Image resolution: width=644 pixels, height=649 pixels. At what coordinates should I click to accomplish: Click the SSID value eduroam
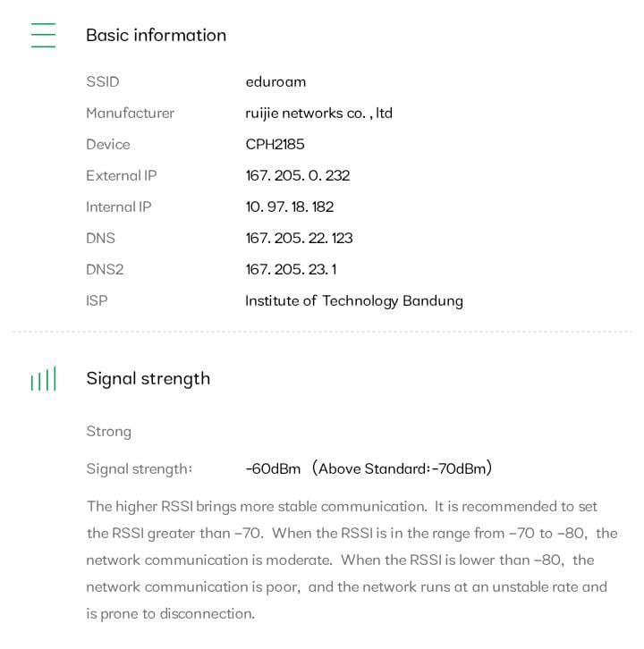click(x=275, y=81)
